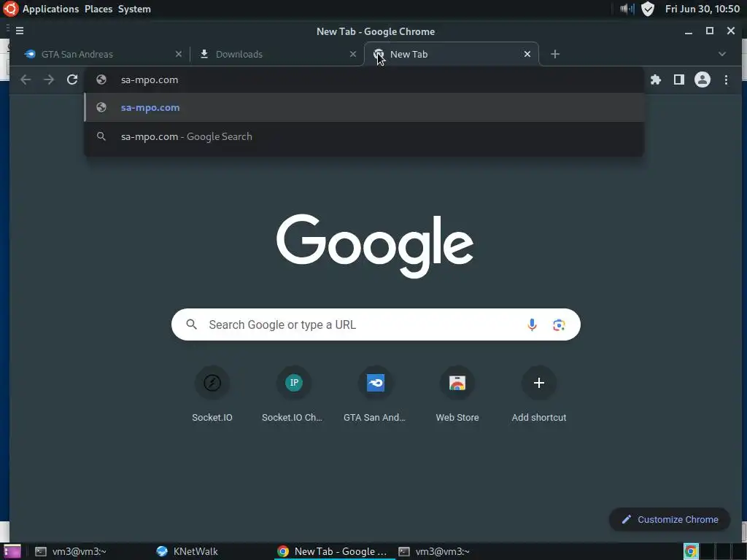Search by image with Google Lens icon

(559, 324)
